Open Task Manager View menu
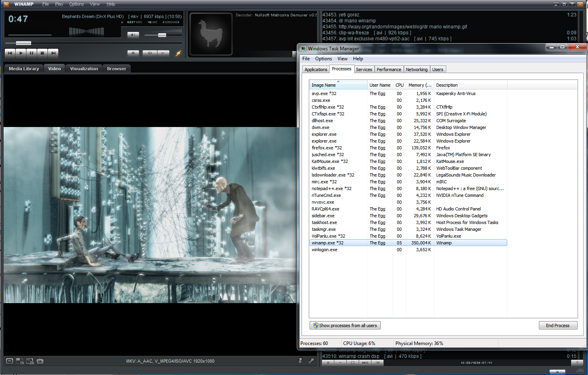The height and width of the screenshot is (375, 588). pyautogui.click(x=342, y=59)
